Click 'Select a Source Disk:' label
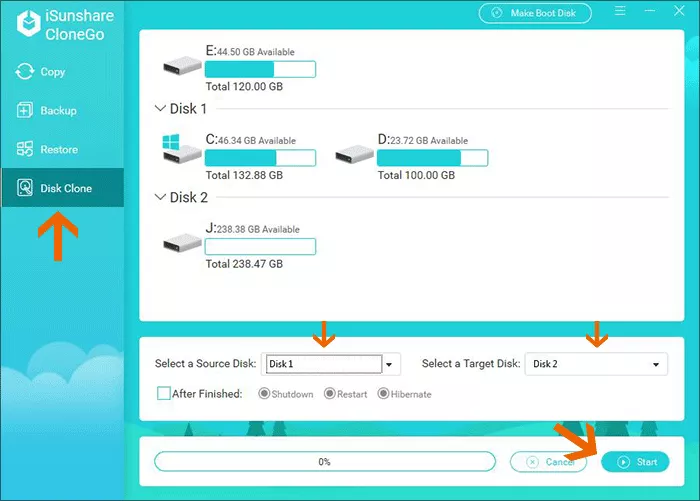Screen dimensions: 700x501 205,363
